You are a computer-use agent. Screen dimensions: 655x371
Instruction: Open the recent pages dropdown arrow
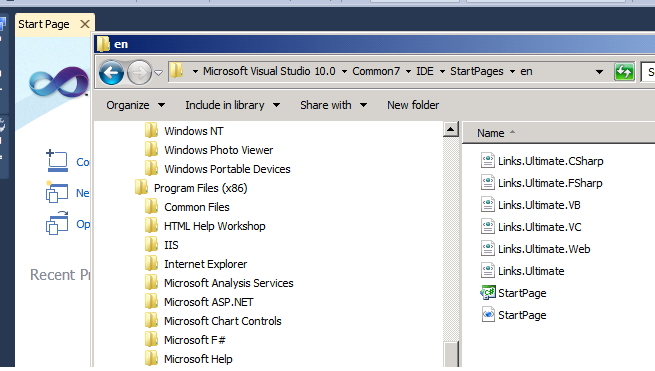point(158,73)
